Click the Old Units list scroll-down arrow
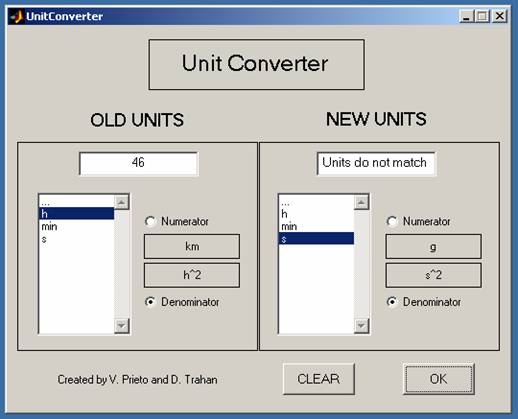 pos(122,326)
